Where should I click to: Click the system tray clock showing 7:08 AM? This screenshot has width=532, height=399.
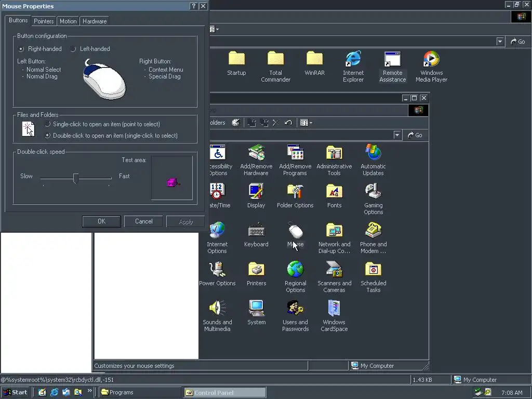click(x=512, y=393)
